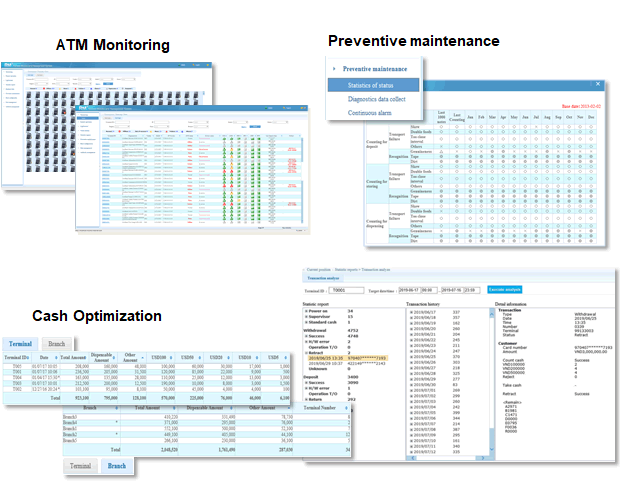Expand the Supervisor node
The image size is (620, 498).
click(x=306, y=317)
